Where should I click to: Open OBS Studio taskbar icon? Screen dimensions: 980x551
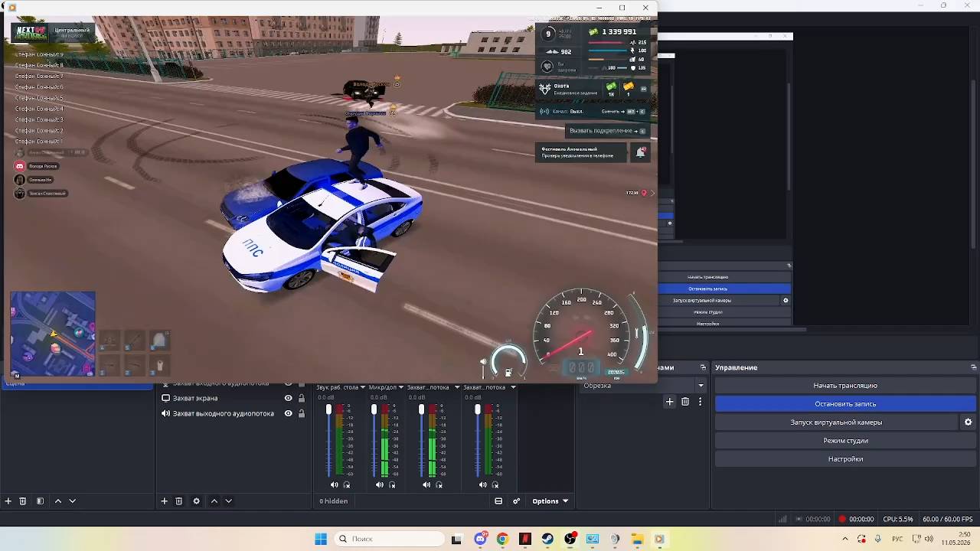570,539
